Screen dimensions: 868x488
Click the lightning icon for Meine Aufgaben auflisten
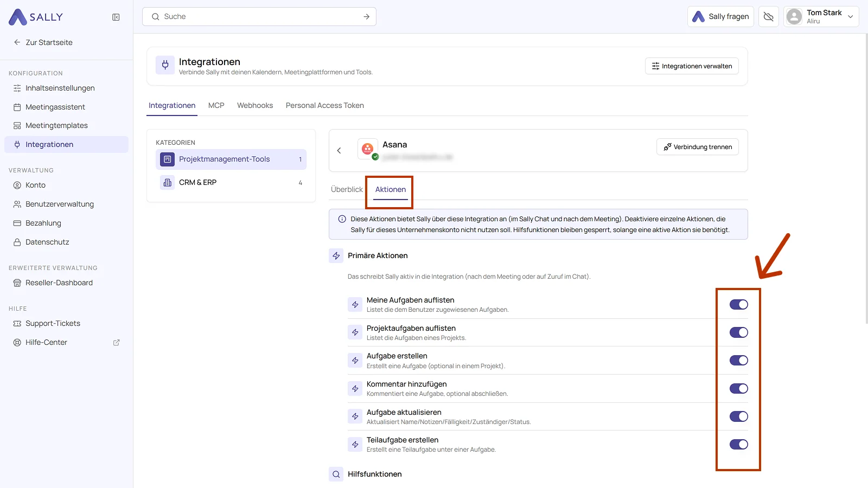[x=355, y=305]
